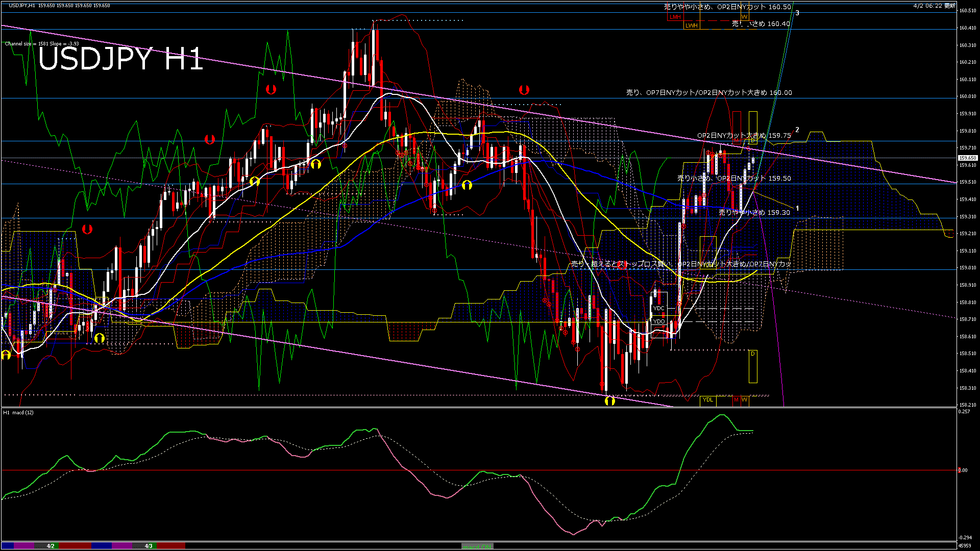Toggle the macd ON indicator label
980x551 pixels.
click(477, 546)
